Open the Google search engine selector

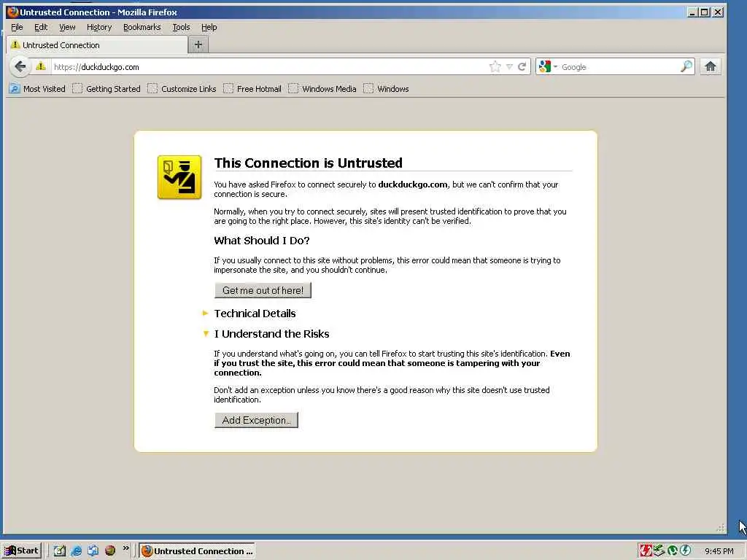click(548, 66)
